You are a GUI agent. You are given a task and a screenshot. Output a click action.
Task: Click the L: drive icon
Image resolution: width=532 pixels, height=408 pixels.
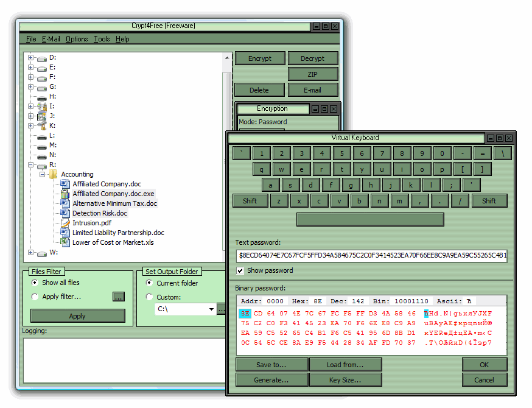pos(42,136)
